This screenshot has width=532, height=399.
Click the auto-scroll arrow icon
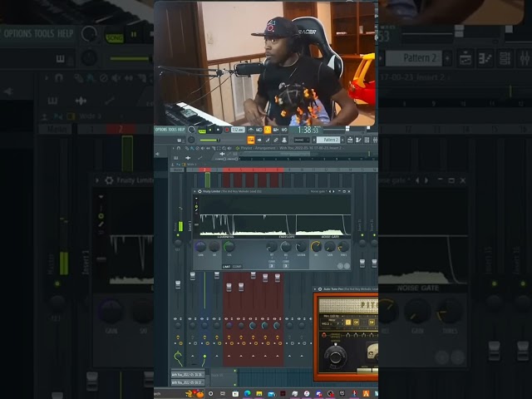259,140
